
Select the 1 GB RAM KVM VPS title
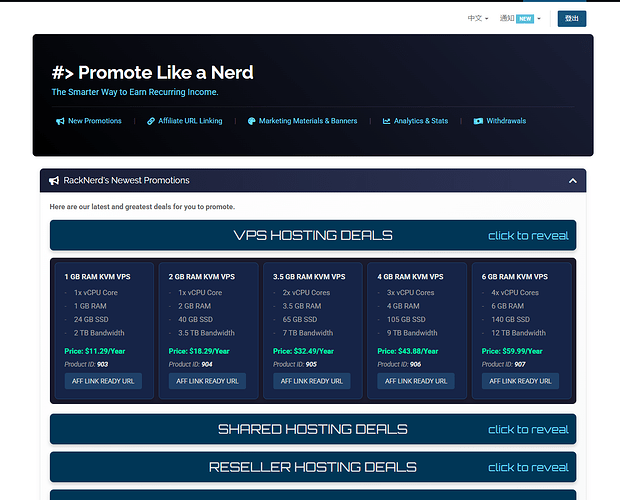click(97, 277)
